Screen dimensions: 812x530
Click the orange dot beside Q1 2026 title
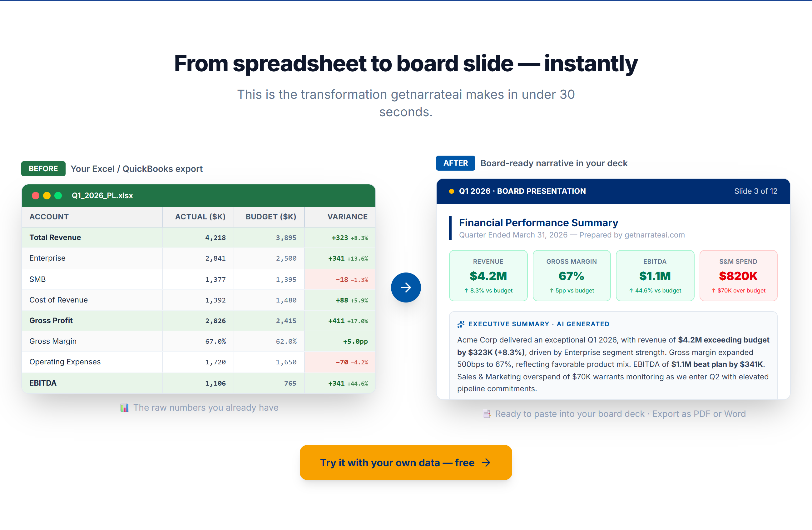click(x=451, y=191)
